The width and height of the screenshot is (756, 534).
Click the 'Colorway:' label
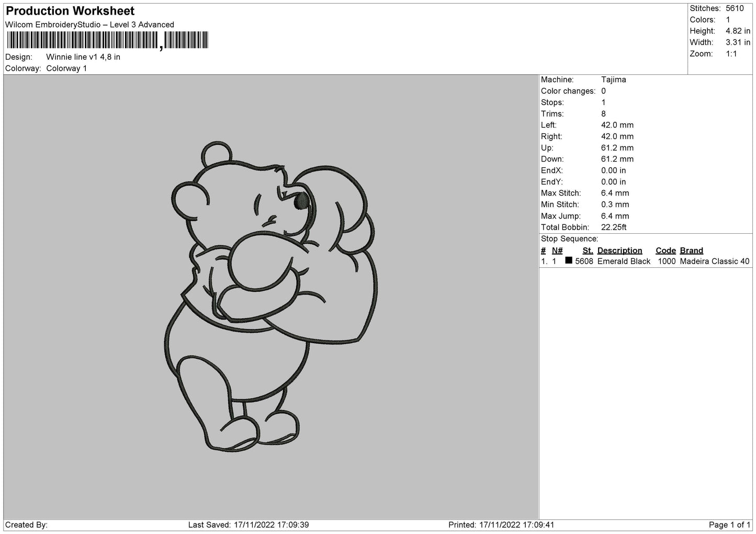click(23, 69)
